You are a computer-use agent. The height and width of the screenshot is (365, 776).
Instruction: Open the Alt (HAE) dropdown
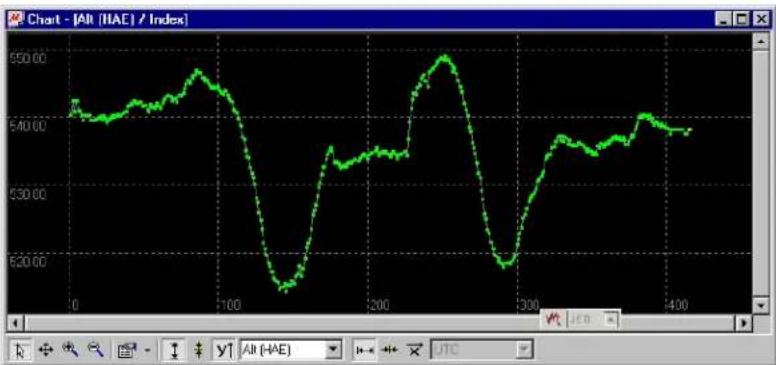coord(334,350)
